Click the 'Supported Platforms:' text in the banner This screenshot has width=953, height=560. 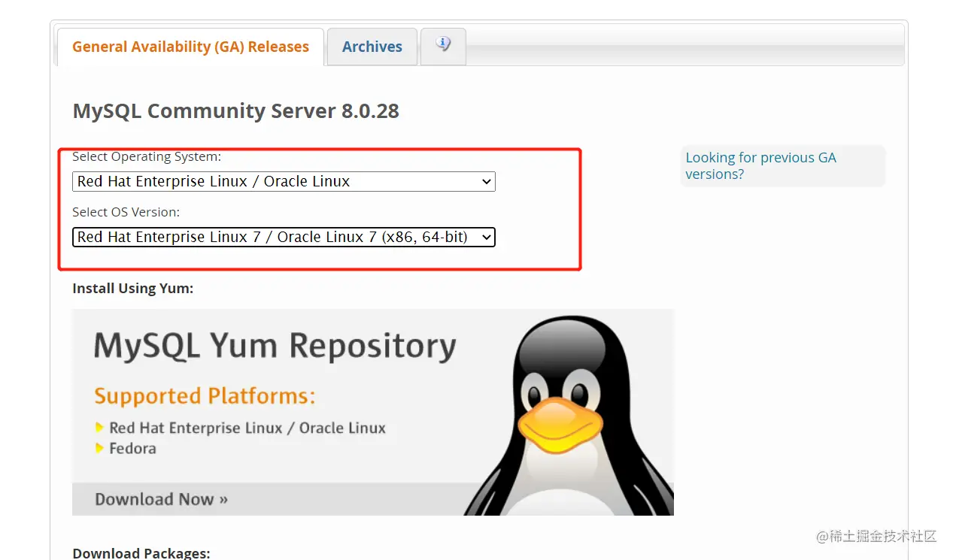coord(205,396)
